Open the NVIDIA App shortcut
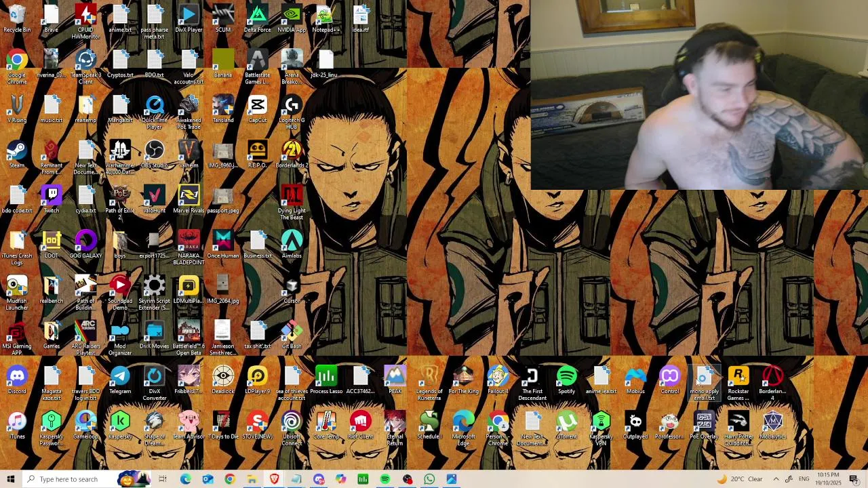The image size is (868, 488). (292, 19)
